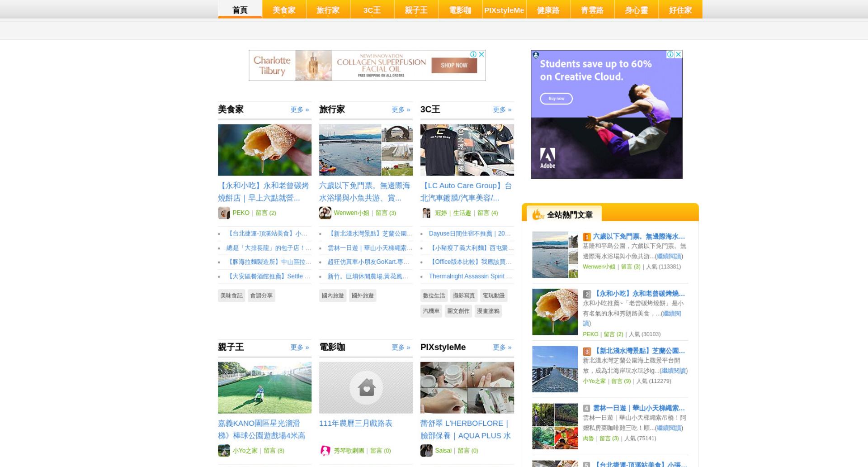Select the 國外旅遊 category tag

(x=363, y=295)
